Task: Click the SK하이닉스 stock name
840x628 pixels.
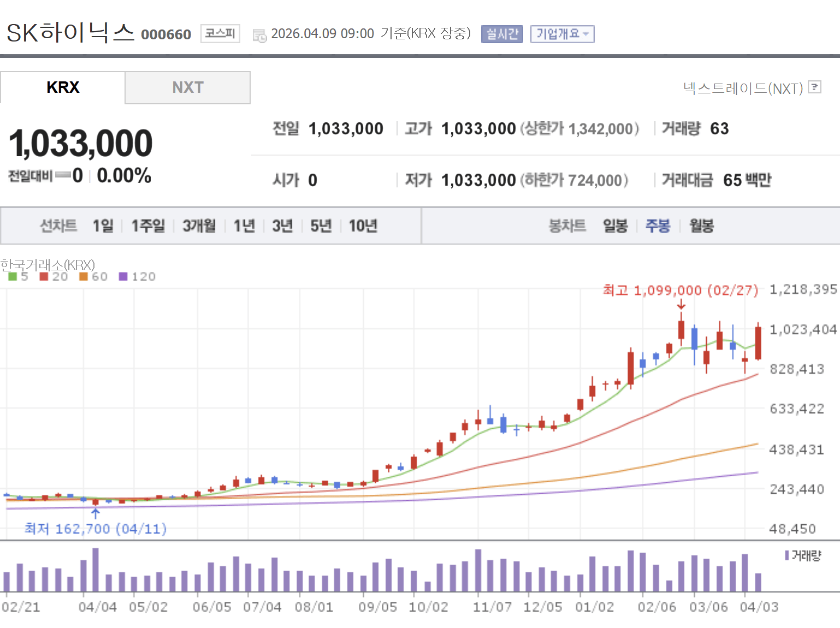Action: tap(70, 33)
